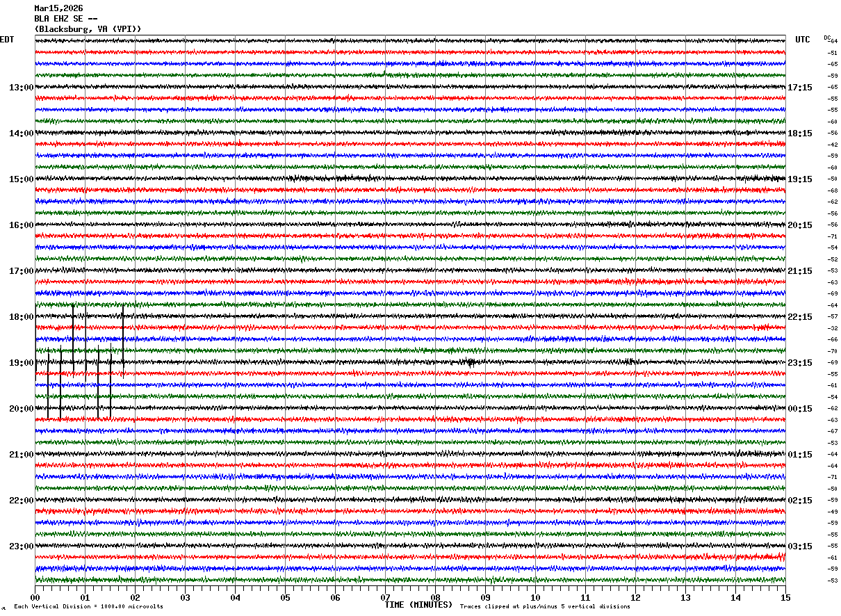Click the seismic burst on the 19:00 trace
Screen dimensions: 841x616
tap(471, 362)
